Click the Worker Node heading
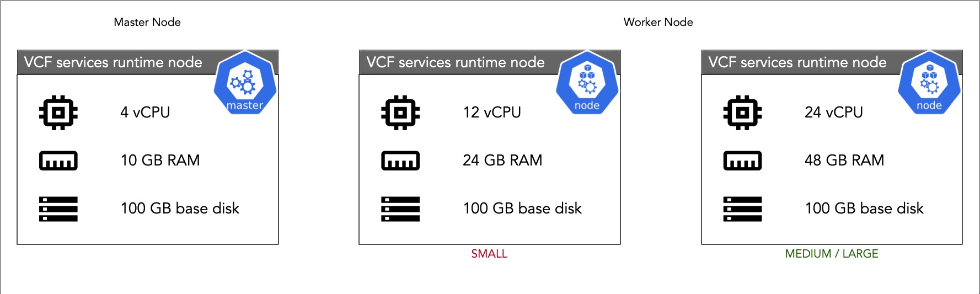Screen dimensions: 980x294 click(x=658, y=22)
